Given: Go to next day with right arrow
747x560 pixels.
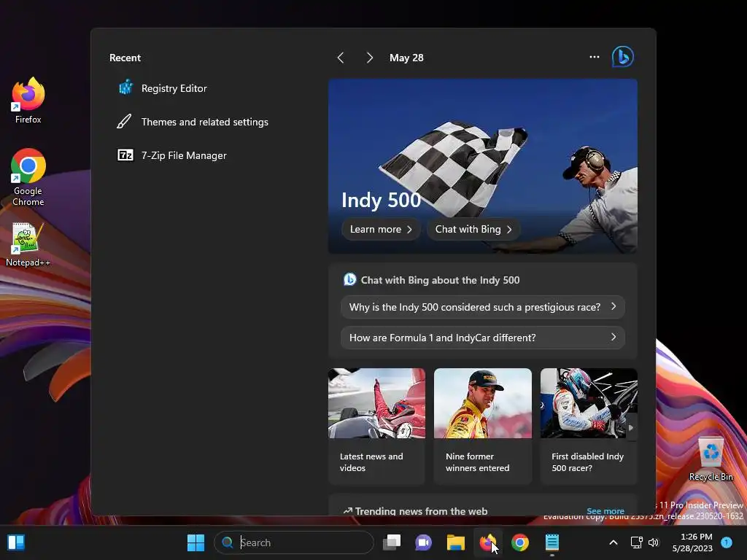Looking at the screenshot, I should pos(370,58).
